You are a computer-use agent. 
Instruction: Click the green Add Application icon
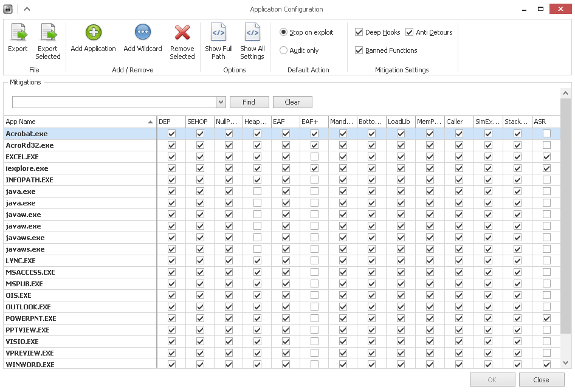tap(93, 33)
